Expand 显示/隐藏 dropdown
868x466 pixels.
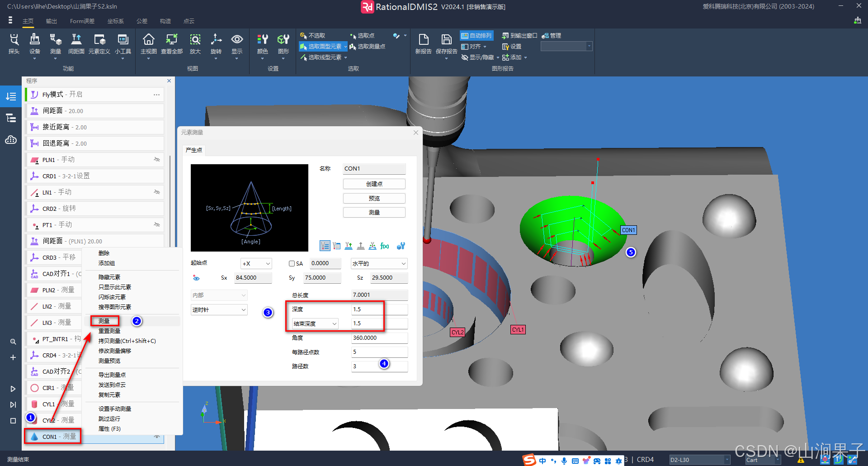click(x=498, y=57)
